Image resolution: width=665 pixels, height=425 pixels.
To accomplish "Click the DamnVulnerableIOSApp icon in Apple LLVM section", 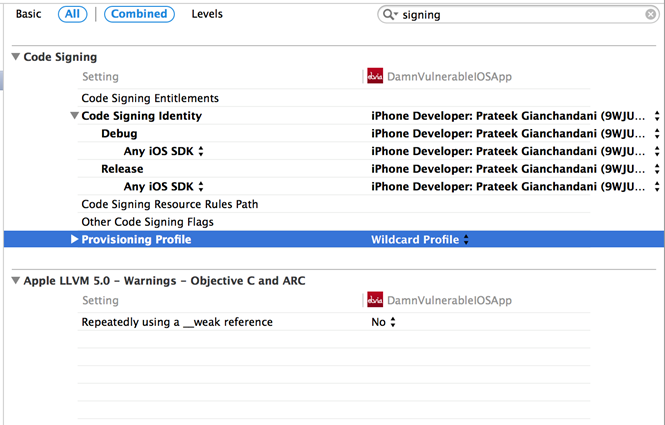I will pyautogui.click(x=376, y=300).
